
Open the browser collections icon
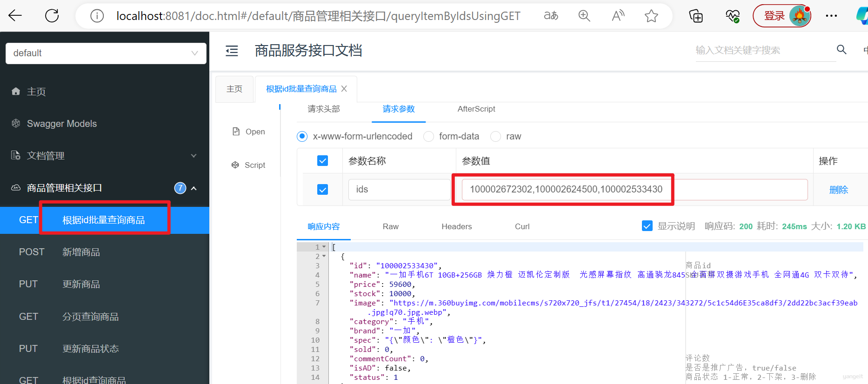(696, 16)
